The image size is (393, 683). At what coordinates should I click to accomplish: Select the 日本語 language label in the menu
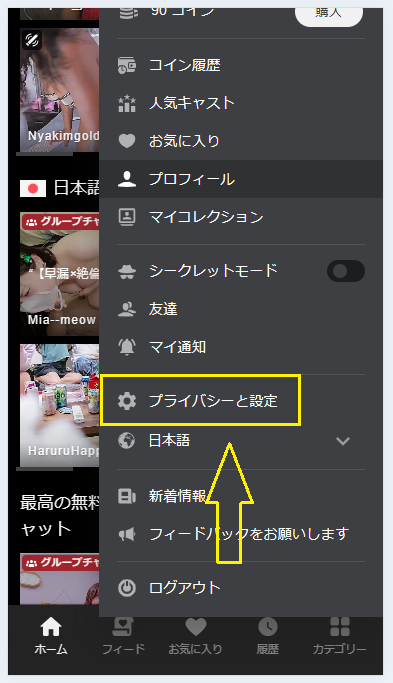(x=169, y=440)
